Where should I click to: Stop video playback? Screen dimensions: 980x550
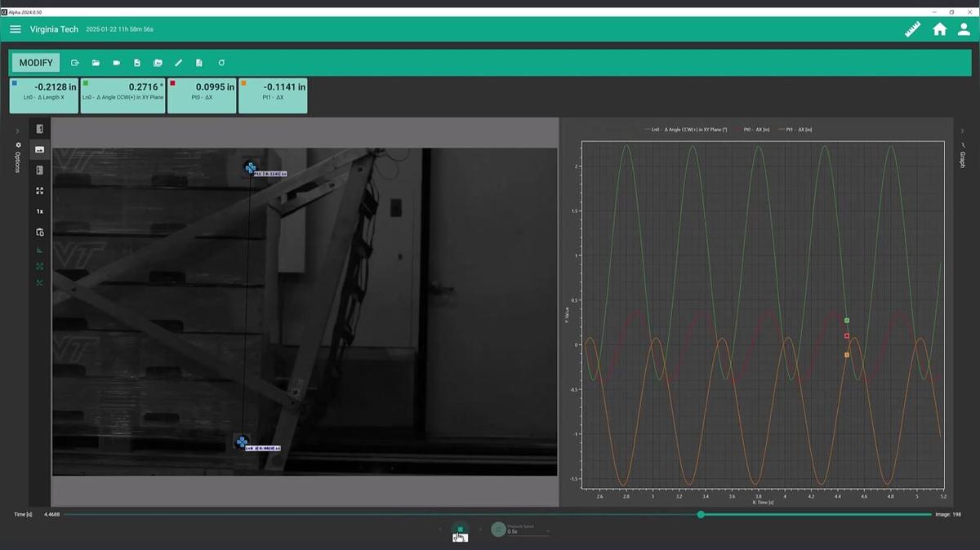pyautogui.click(x=461, y=530)
